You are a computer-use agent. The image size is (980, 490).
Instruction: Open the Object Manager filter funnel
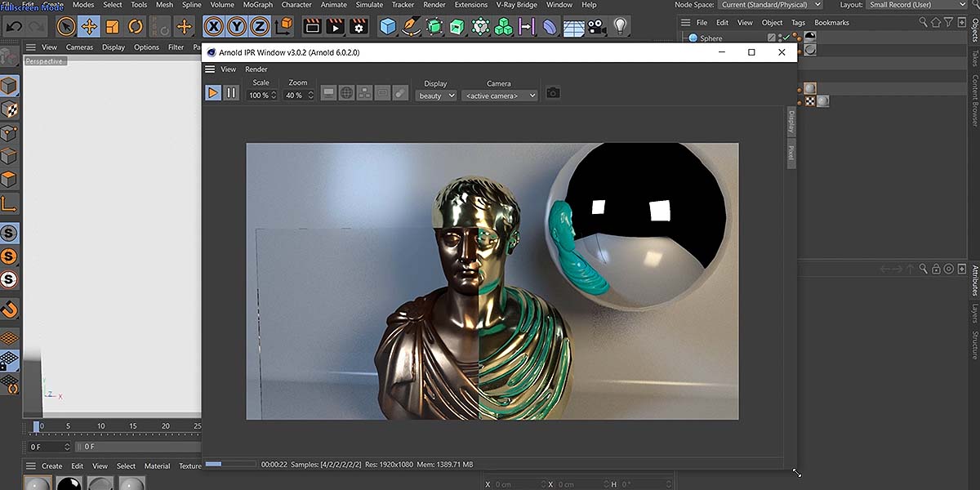click(950, 22)
